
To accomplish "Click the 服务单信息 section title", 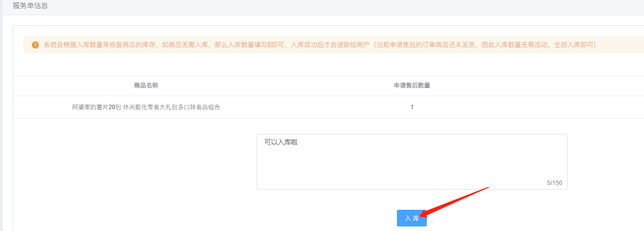I will click(30, 6).
